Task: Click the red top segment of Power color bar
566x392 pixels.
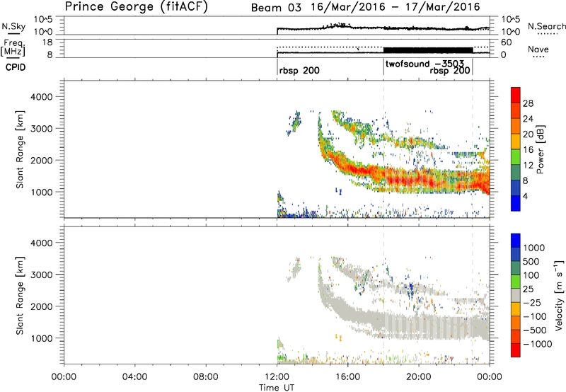Action: 516,95
